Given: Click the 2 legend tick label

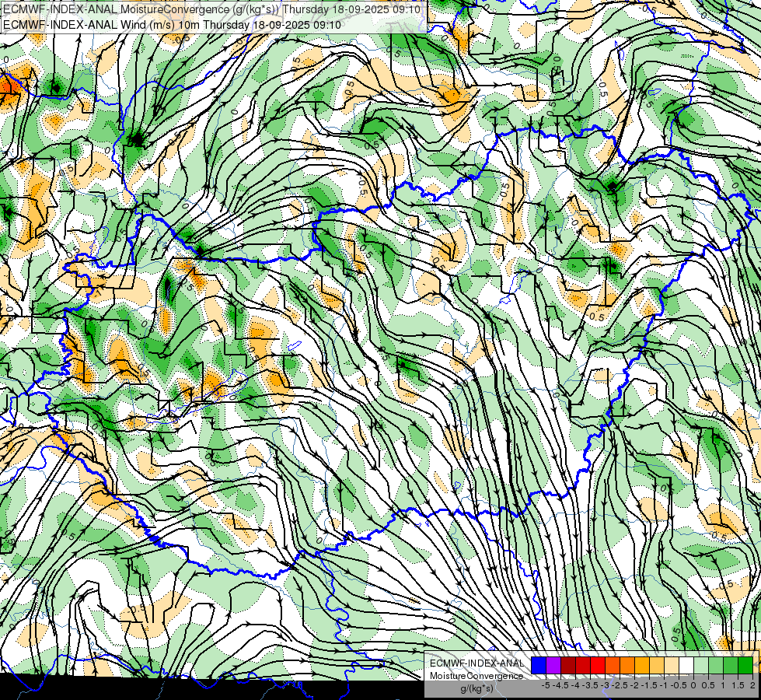Looking at the screenshot, I should [x=752, y=685].
